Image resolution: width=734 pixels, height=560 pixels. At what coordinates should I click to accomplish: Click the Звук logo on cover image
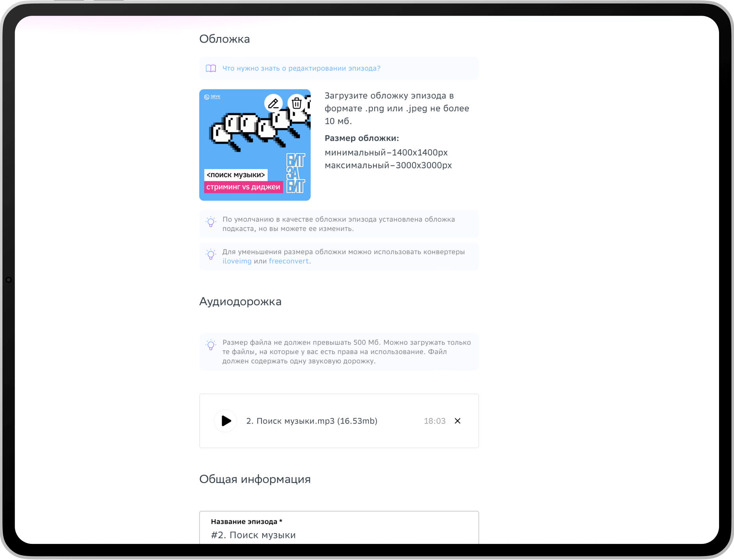[x=212, y=97]
